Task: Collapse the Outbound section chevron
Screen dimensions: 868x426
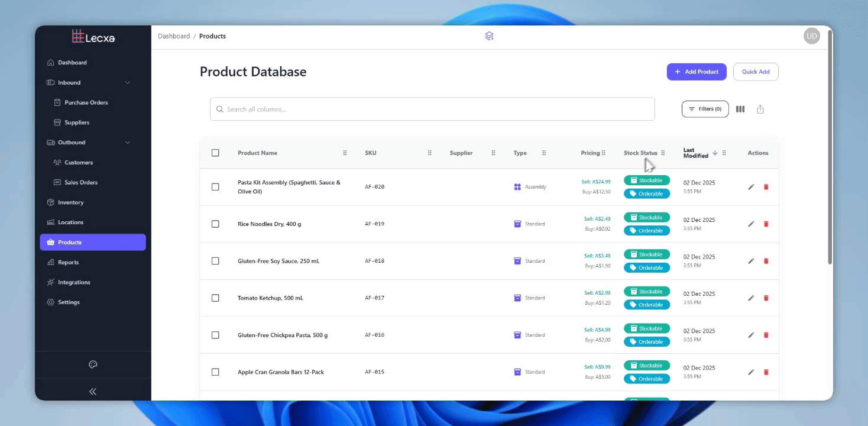Action: click(x=127, y=142)
